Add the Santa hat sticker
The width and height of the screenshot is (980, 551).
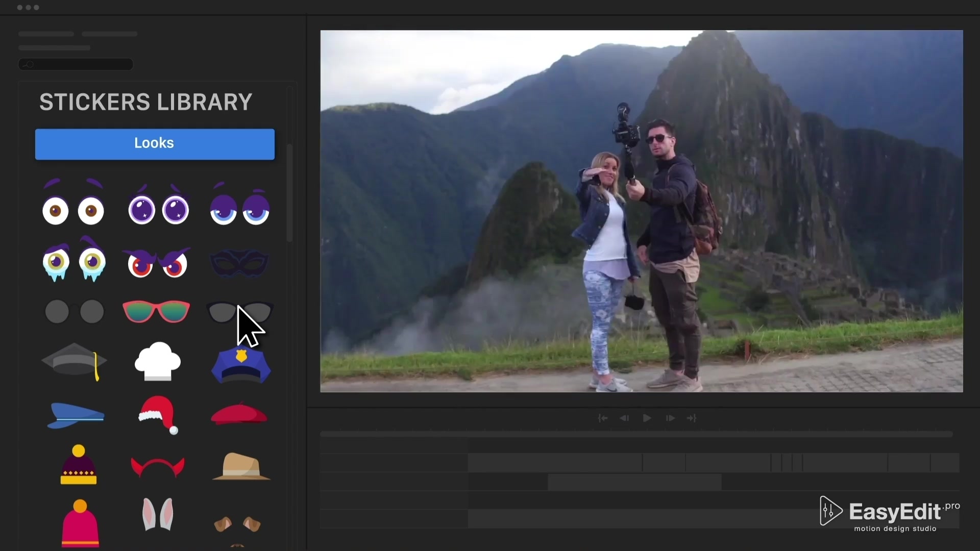pyautogui.click(x=159, y=415)
